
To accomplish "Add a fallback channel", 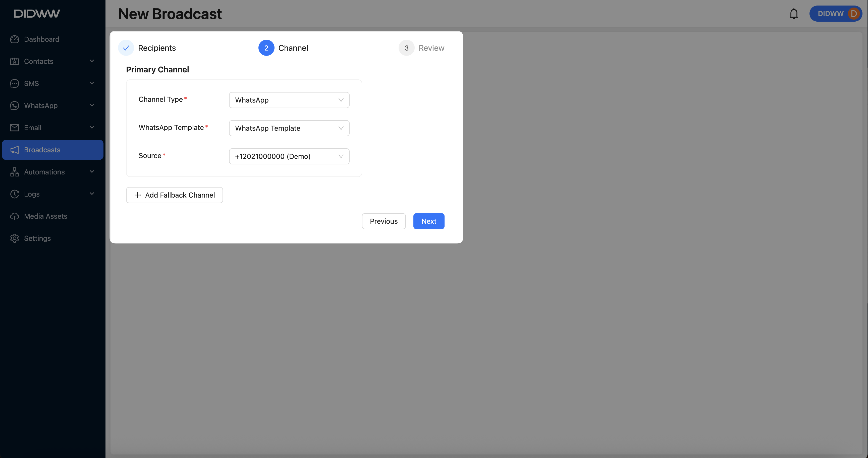I will coord(174,195).
